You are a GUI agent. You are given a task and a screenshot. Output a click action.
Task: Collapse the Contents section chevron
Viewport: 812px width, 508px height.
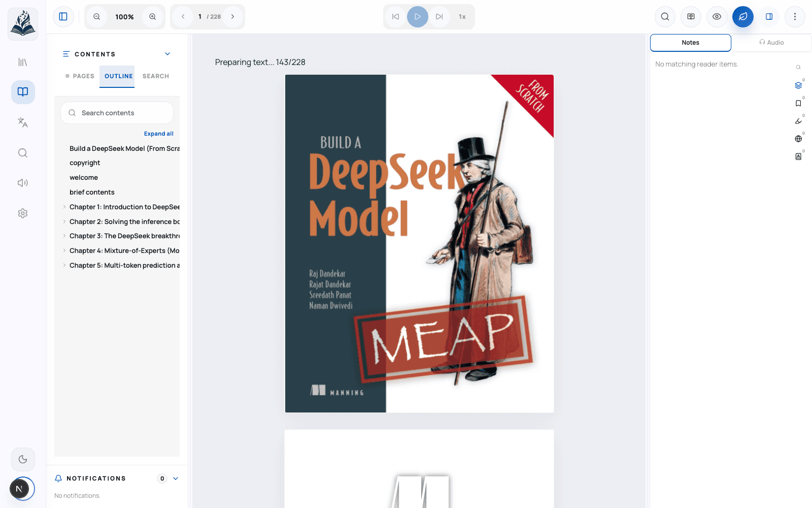pos(167,54)
